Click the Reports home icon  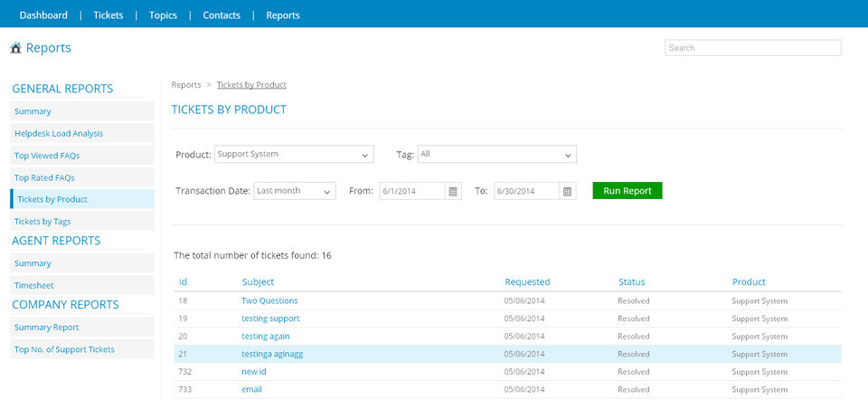click(x=16, y=49)
